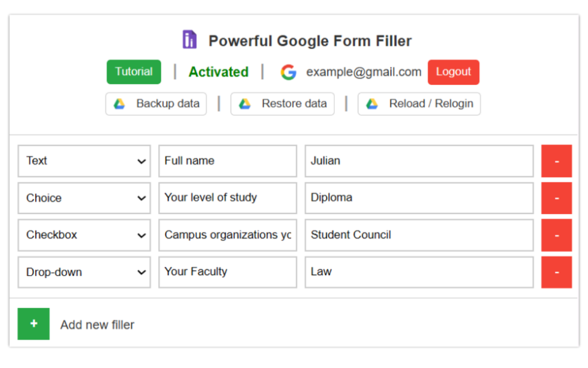Click Reload / Relogin button

419,104
